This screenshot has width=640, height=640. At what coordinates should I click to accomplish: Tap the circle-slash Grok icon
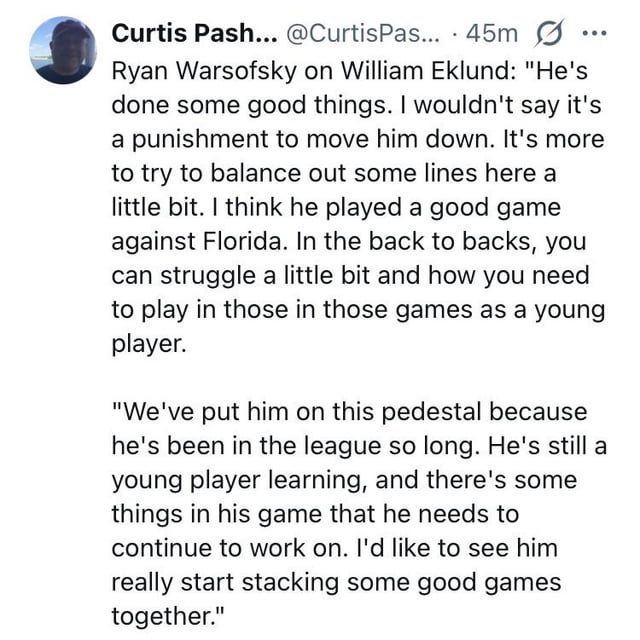click(x=551, y=33)
